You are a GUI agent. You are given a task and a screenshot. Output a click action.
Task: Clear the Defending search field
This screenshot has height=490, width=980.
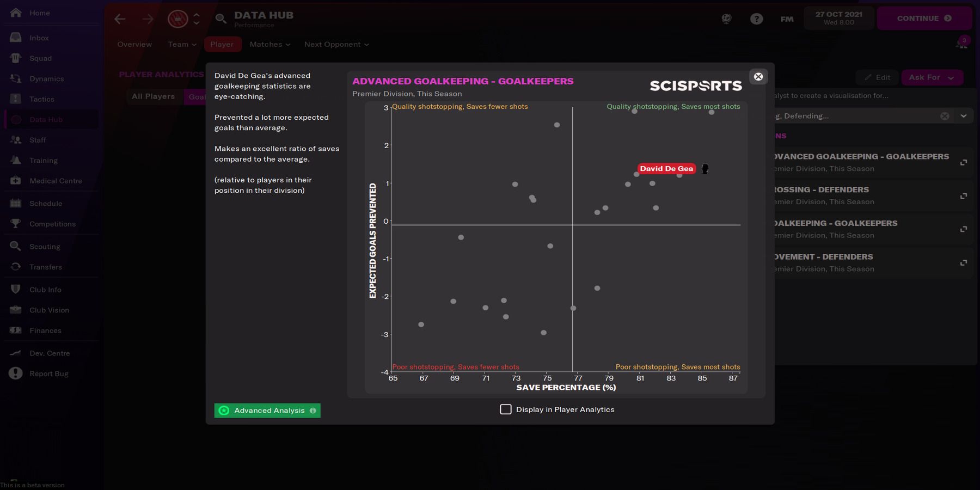[945, 116]
